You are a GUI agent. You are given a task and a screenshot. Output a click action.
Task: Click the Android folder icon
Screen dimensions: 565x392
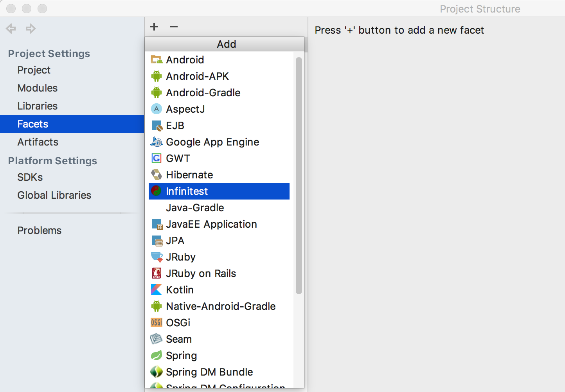157,59
